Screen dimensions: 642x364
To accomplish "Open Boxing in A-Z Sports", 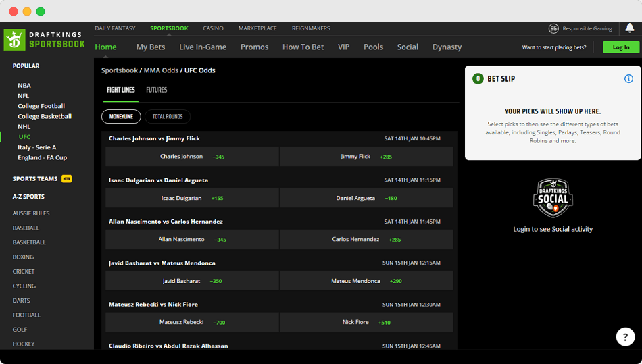I will pyautogui.click(x=24, y=257).
